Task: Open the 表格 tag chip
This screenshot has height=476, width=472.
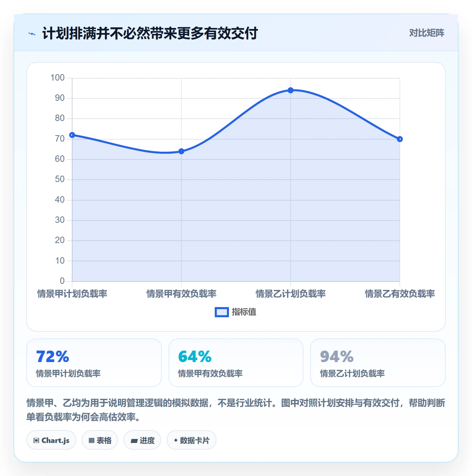Action: pyautogui.click(x=100, y=440)
